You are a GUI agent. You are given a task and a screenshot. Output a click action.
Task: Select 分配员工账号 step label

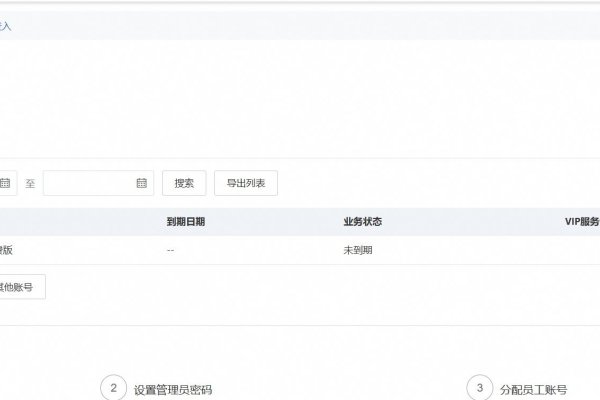[533, 390]
